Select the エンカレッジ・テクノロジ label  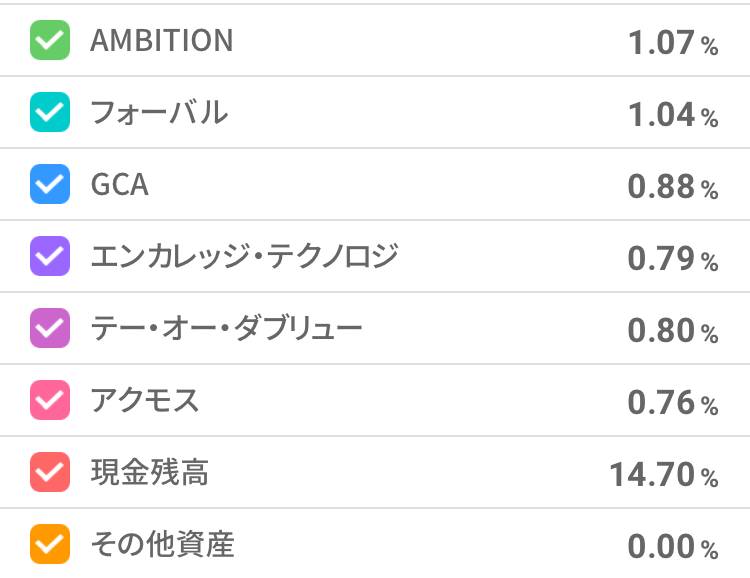pos(244,256)
